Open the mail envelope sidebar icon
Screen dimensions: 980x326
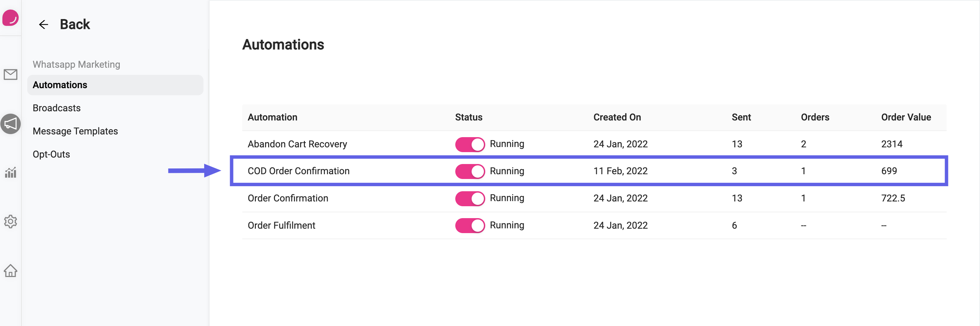[x=10, y=75]
